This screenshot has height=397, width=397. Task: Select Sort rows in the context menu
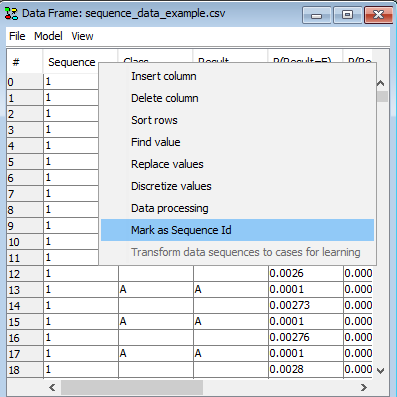[237, 120]
